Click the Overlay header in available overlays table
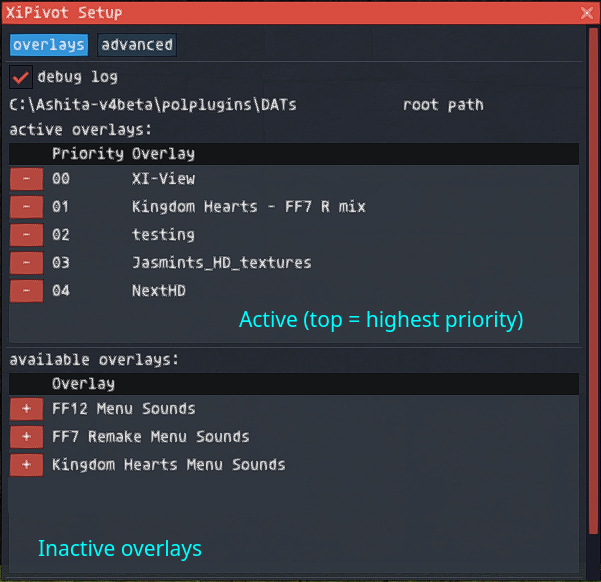Screen dimensions: 601x582 [x=83, y=384]
